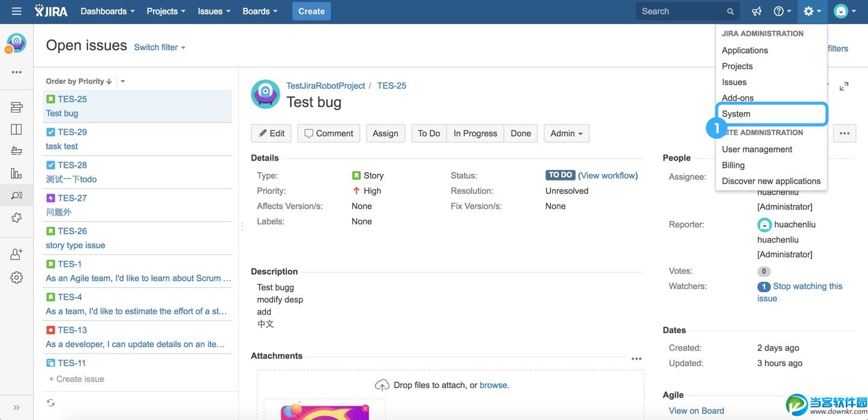Open the Switch filter dropdown
Image resolution: width=868 pixels, height=420 pixels.
coord(159,47)
